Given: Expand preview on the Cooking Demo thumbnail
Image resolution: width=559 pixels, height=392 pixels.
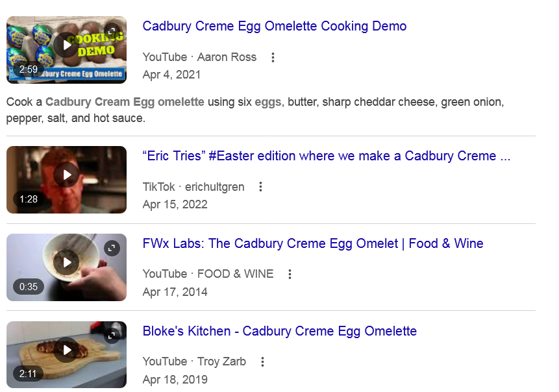Looking at the screenshot, I should [112, 31].
